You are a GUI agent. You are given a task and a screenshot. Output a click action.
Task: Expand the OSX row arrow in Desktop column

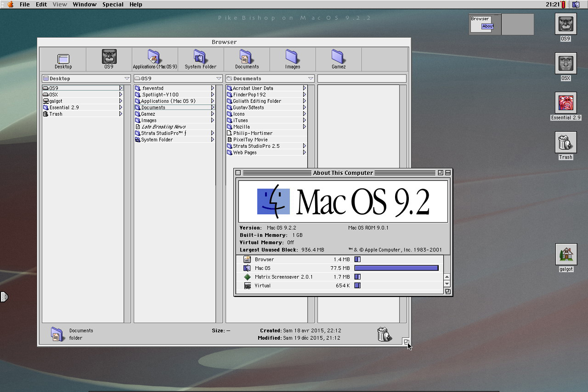coord(121,95)
